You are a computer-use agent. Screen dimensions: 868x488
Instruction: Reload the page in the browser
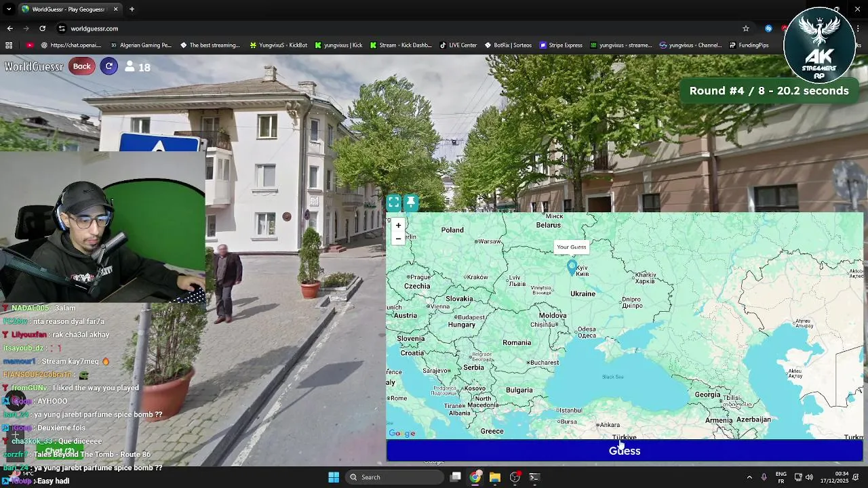tap(42, 28)
